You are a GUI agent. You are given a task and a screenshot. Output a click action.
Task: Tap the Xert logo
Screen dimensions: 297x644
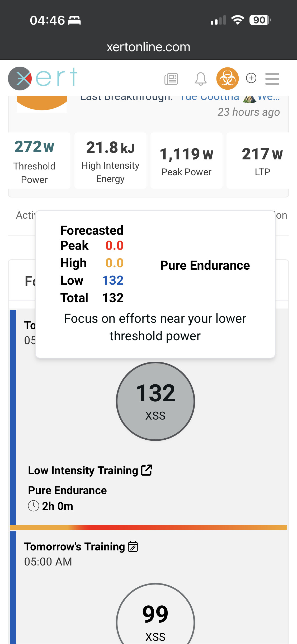click(x=43, y=78)
